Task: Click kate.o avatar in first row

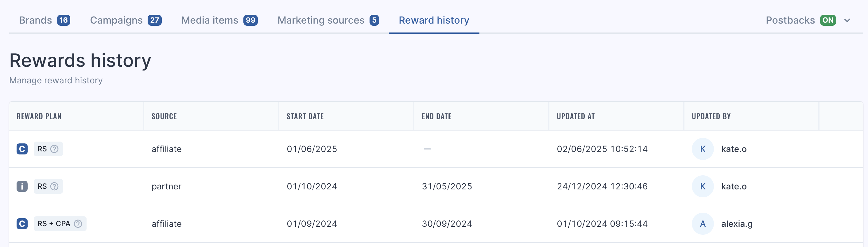Action: pyautogui.click(x=703, y=149)
